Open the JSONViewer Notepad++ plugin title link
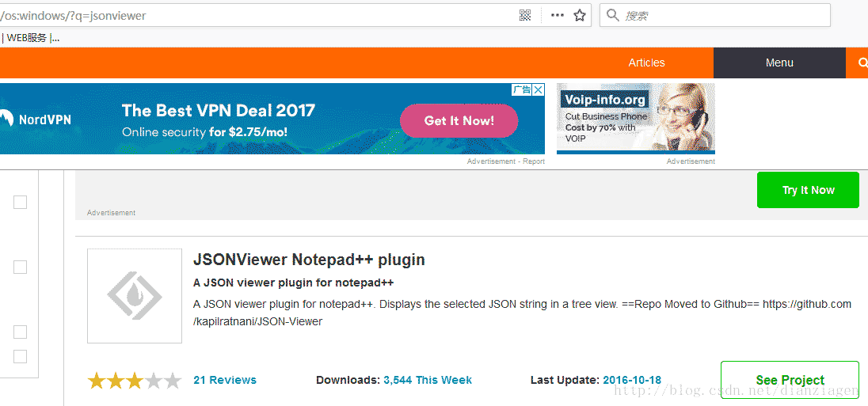 tap(309, 260)
